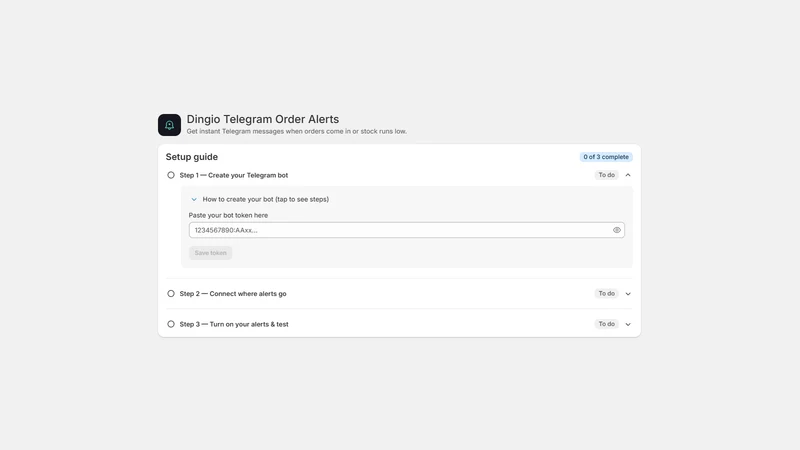The image size is (800, 450).
Task: Mark Step 3 circle as complete
Action: click(x=171, y=324)
